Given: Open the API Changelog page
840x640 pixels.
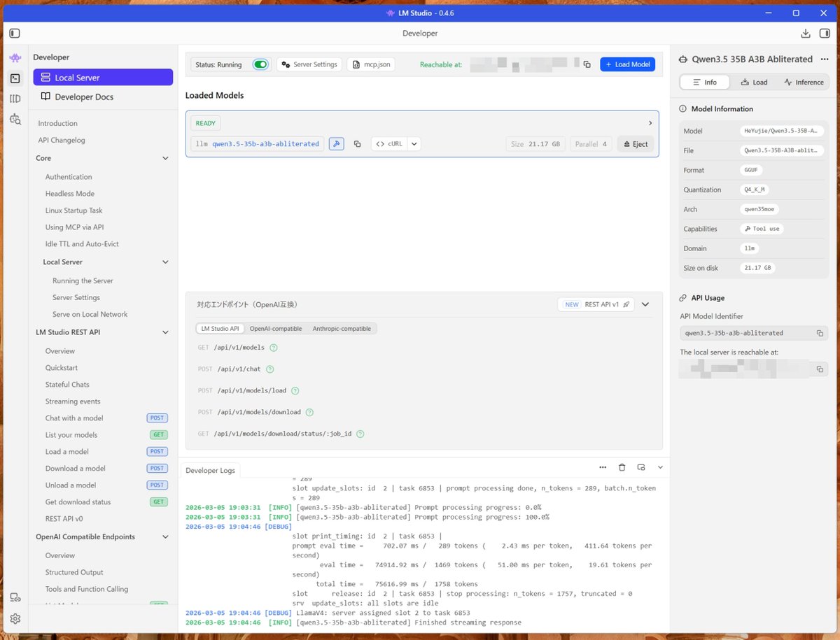Looking at the screenshot, I should [x=62, y=140].
